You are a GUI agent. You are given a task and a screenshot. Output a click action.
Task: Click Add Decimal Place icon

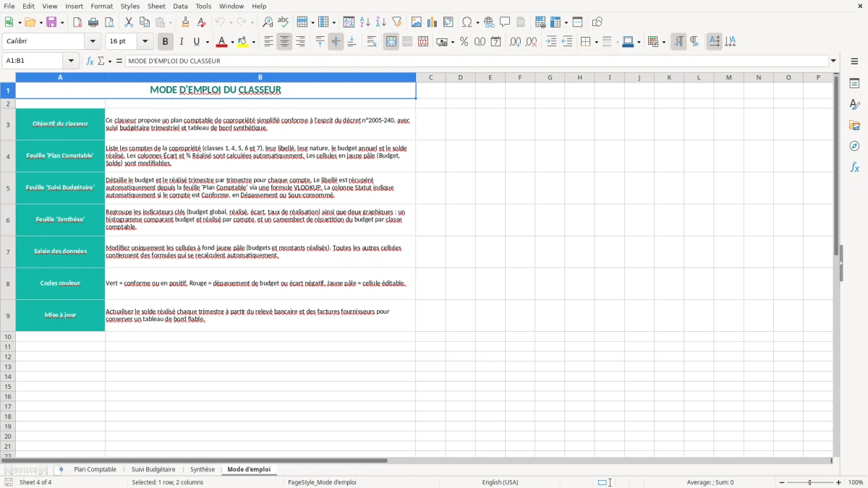pos(515,42)
